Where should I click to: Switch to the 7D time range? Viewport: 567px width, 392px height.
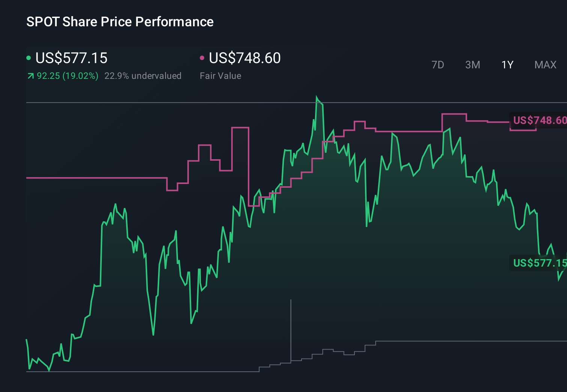tap(438, 65)
